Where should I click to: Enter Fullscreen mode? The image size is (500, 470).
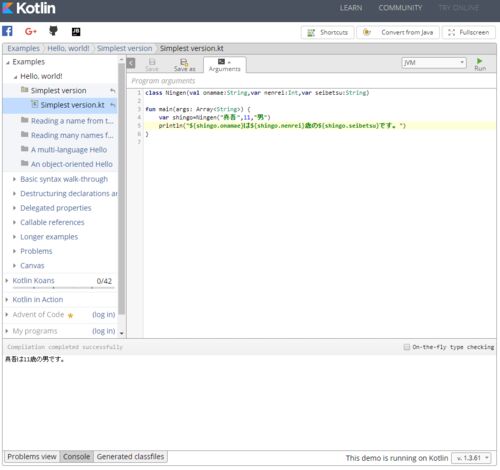469,32
